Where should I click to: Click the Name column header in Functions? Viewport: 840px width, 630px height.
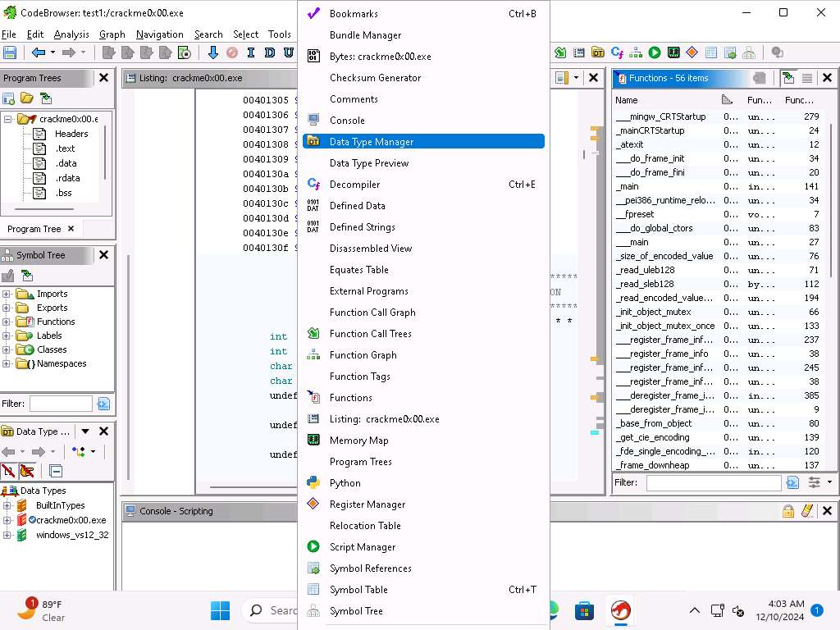point(627,100)
